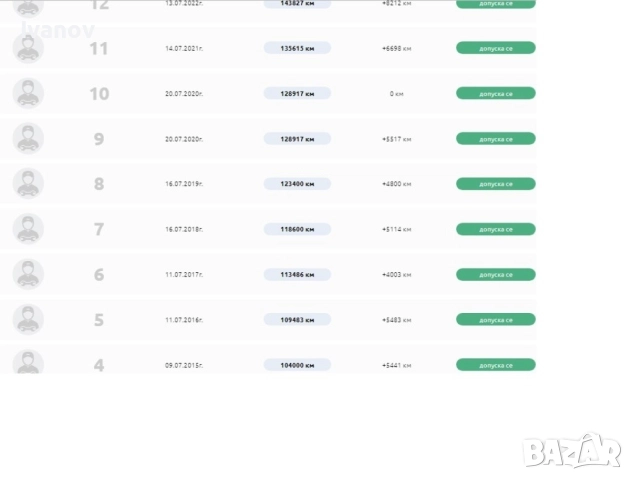Screen dimensions: 633x480
Task: Click the avatar icon beside row 8
Action: click(28, 184)
